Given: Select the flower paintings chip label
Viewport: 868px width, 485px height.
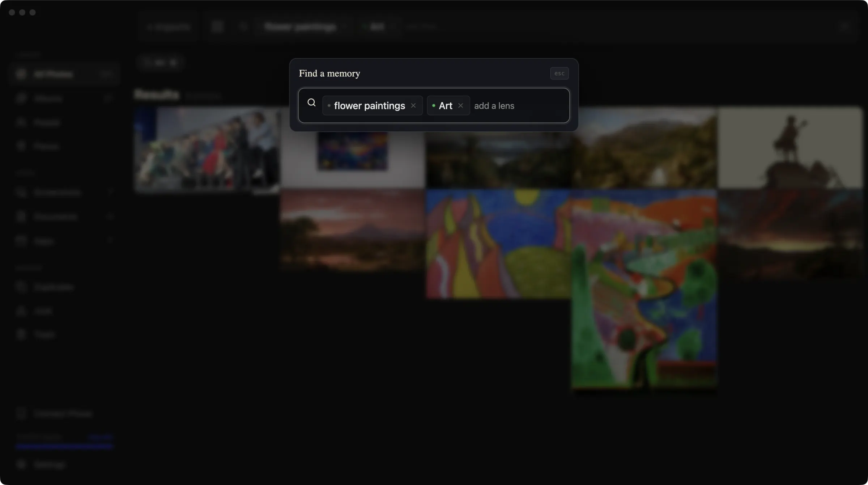Looking at the screenshot, I should (x=369, y=106).
